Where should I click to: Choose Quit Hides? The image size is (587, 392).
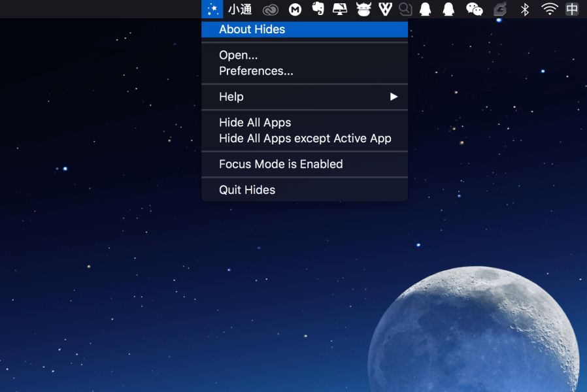305,189
